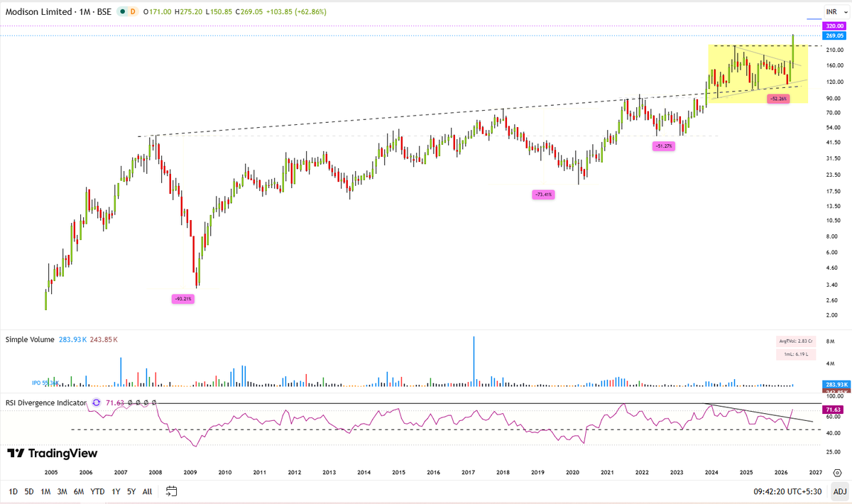
Task: Click the 210.00 price scale value
Action: [x=834, y=51]
